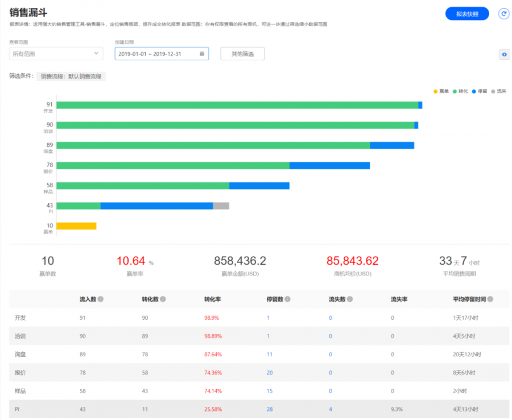
Task: Click the 20天12小时 dwell time cell
Action: pos(467,355)
